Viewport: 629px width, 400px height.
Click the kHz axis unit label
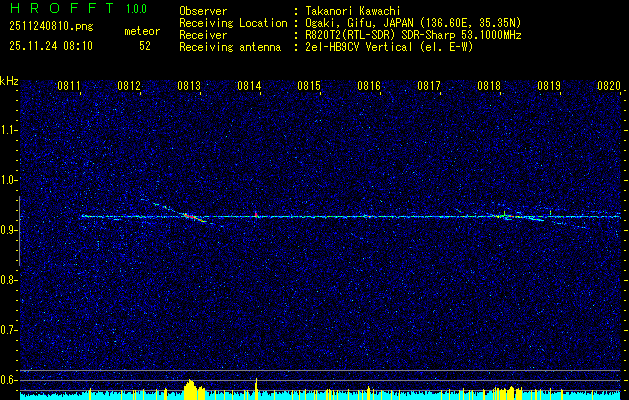tap(9, 81)
